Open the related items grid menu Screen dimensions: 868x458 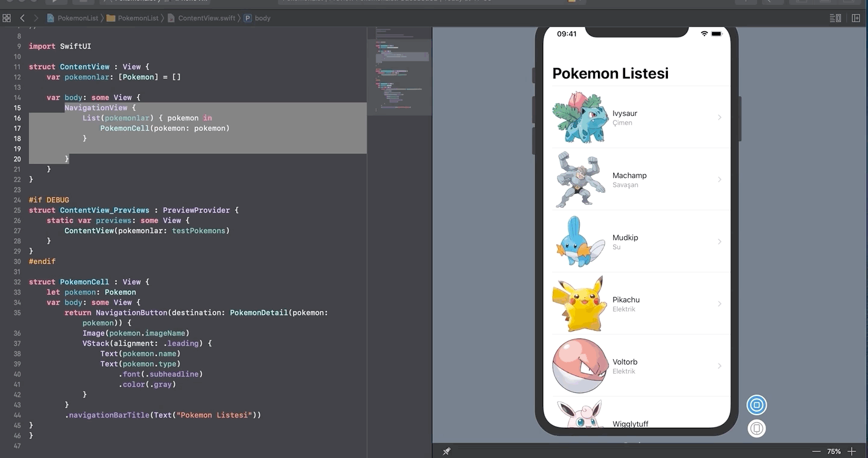click(x=7, y=18)
